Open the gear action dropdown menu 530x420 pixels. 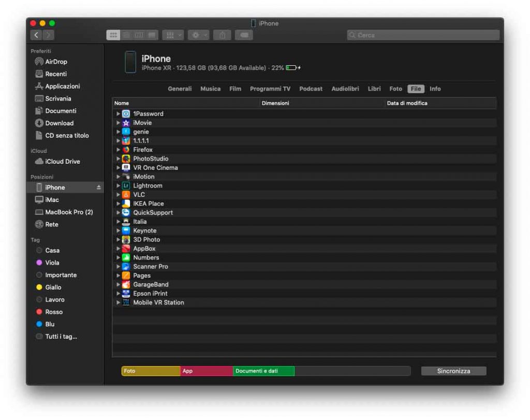pos(198,35)
